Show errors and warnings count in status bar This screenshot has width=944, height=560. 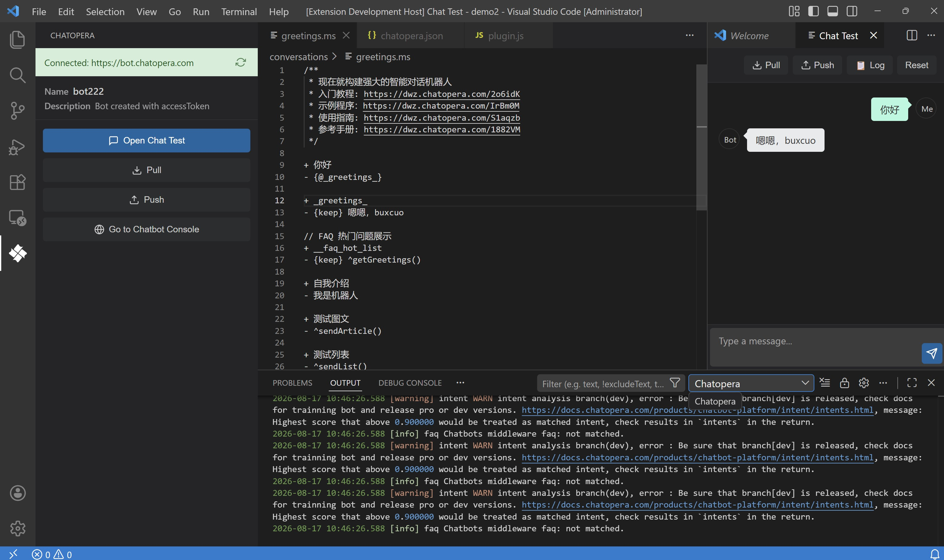click(52, 554)
